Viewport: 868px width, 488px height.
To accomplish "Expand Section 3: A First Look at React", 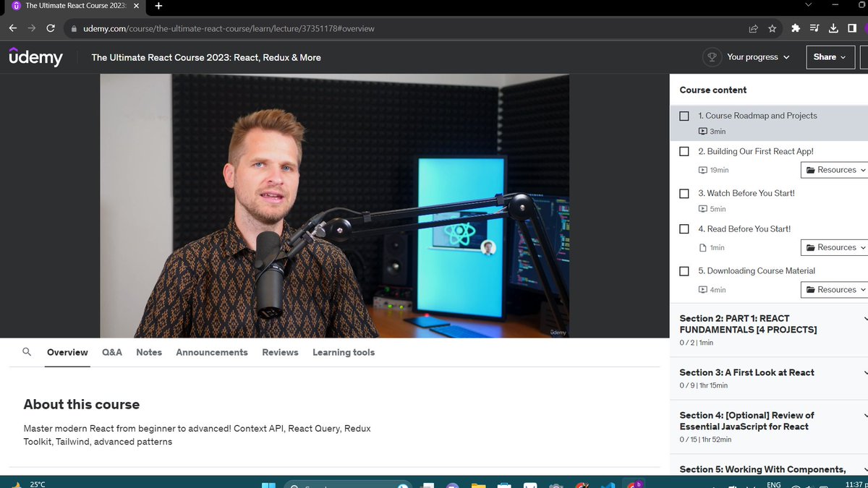I will [769, 378].
